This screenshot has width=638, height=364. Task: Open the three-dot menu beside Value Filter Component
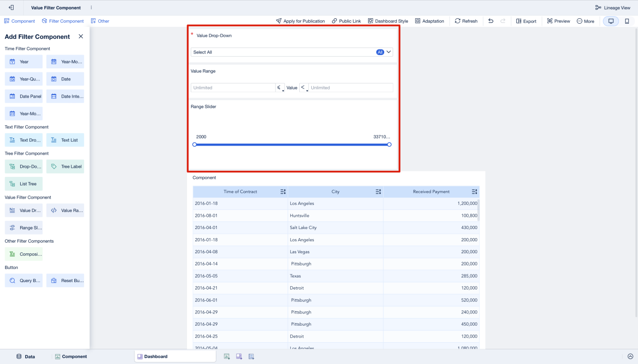91,8
